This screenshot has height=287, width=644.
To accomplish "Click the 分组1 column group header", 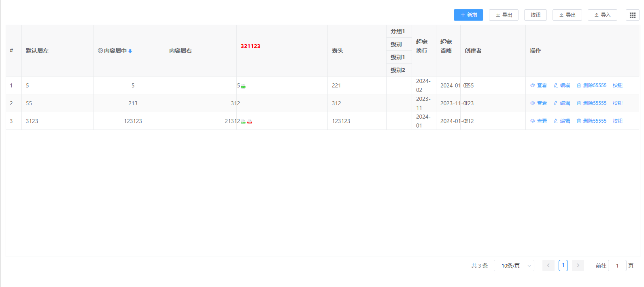I will pos(397,31).
